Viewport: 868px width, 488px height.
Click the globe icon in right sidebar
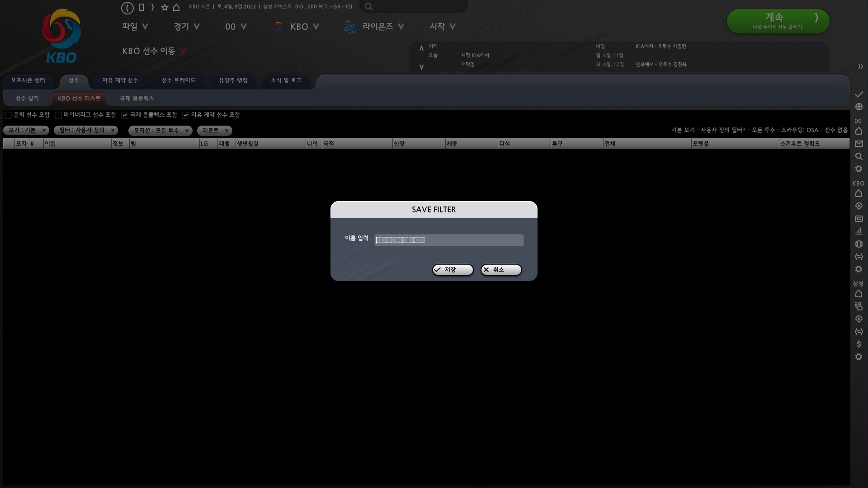pyautogui.click(x=859, y=107)
